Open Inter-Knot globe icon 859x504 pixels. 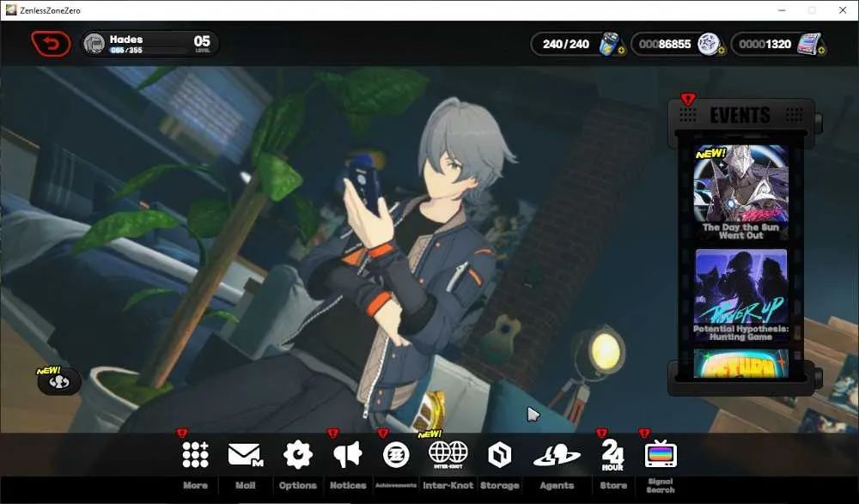tap(448, 454)
